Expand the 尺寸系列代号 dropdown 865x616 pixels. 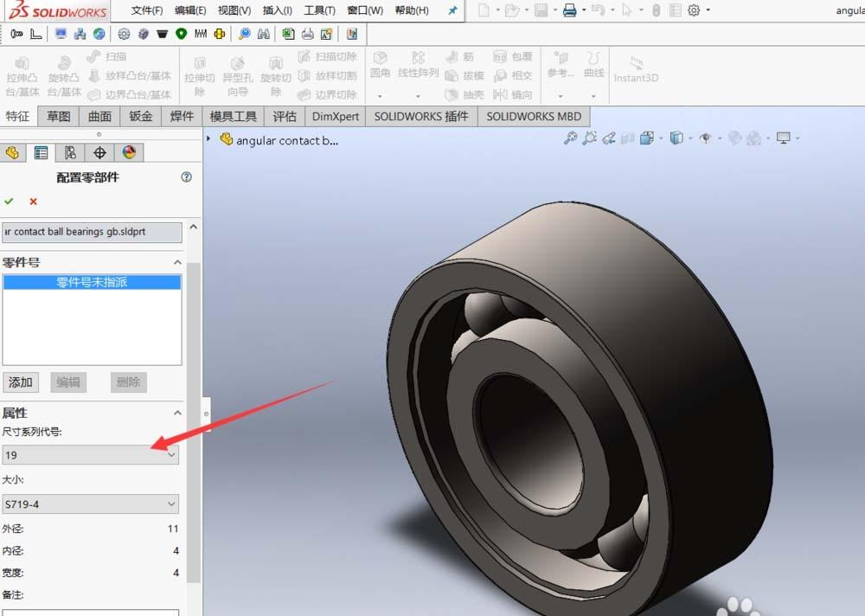(x=170, y=454)
